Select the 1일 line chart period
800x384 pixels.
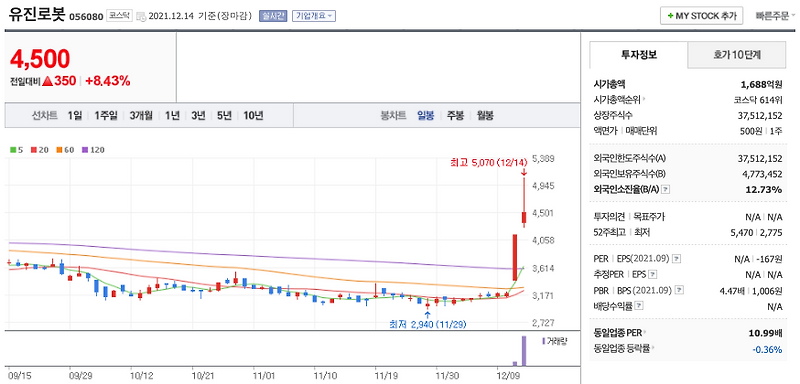(74, 115)
